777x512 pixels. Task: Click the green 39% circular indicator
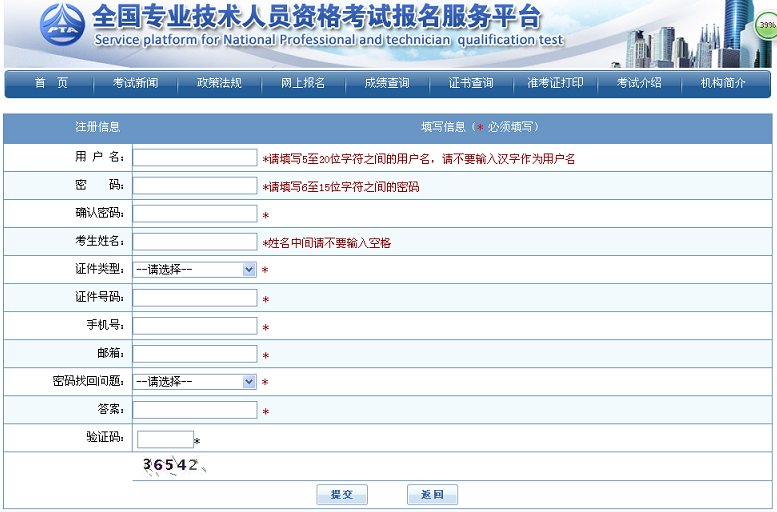(x=765, y=24)
